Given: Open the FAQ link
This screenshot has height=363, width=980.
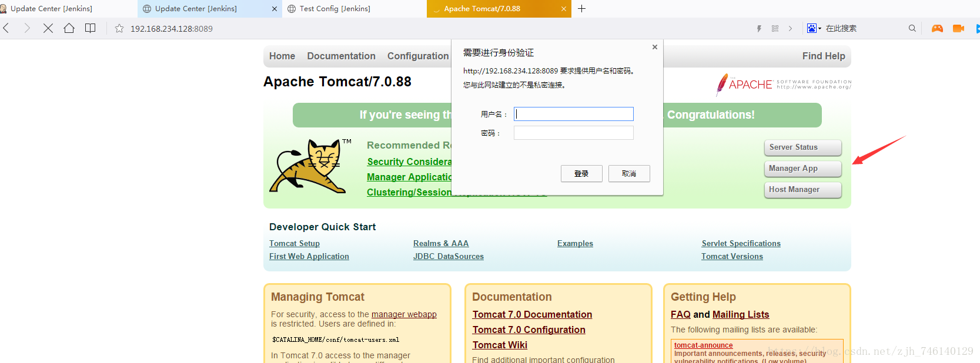Looking at the screenshot, I should point(681,314).
